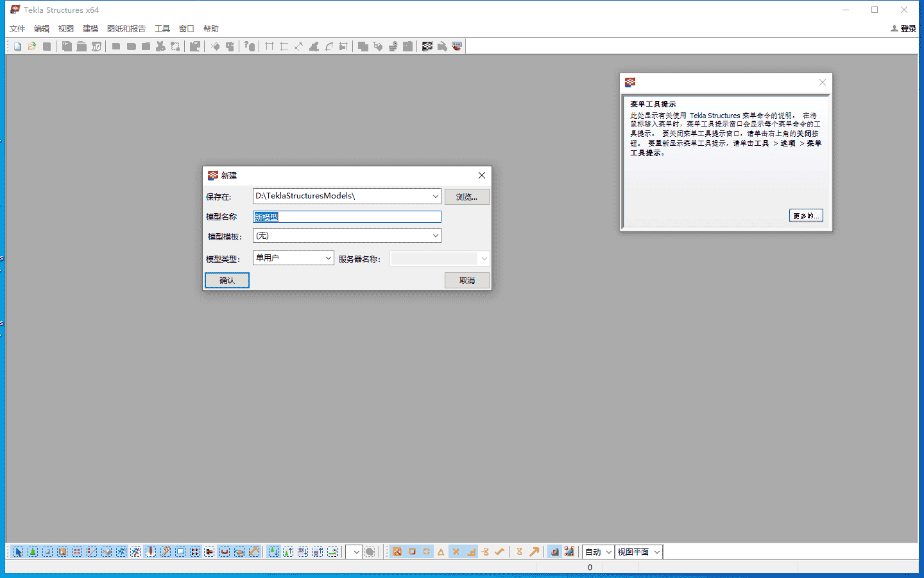
Task: Click the checkered-flag icon in top toolbar
Action: [427, 46]
